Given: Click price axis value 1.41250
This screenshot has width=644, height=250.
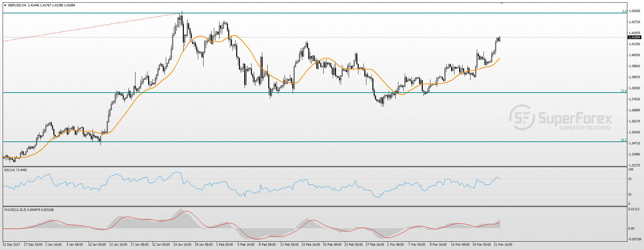Looking at the screenshot, I should click(634, 44).
